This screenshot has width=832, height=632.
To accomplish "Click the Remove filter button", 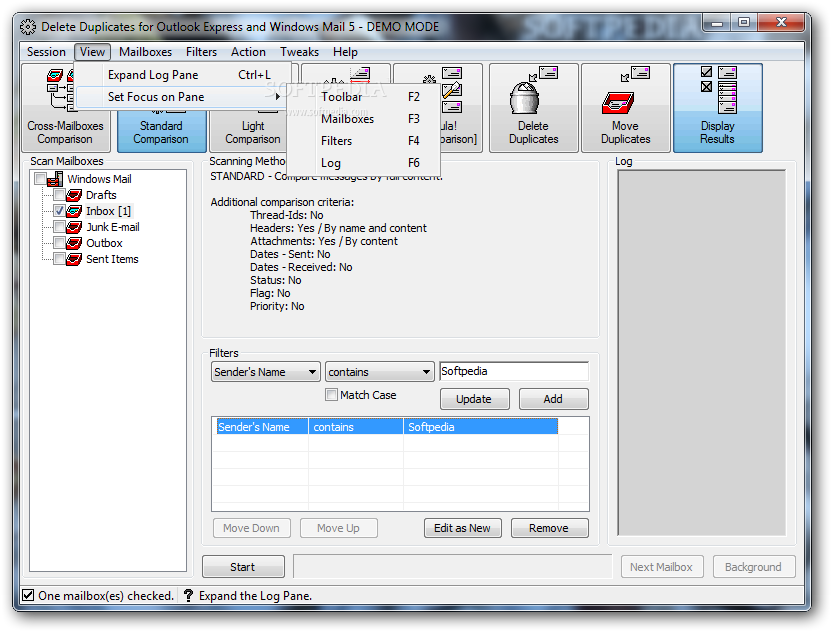I will pos(549,528).
